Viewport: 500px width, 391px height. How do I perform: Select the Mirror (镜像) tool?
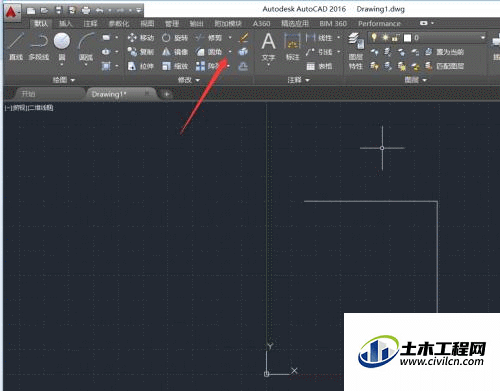[175, 52]
